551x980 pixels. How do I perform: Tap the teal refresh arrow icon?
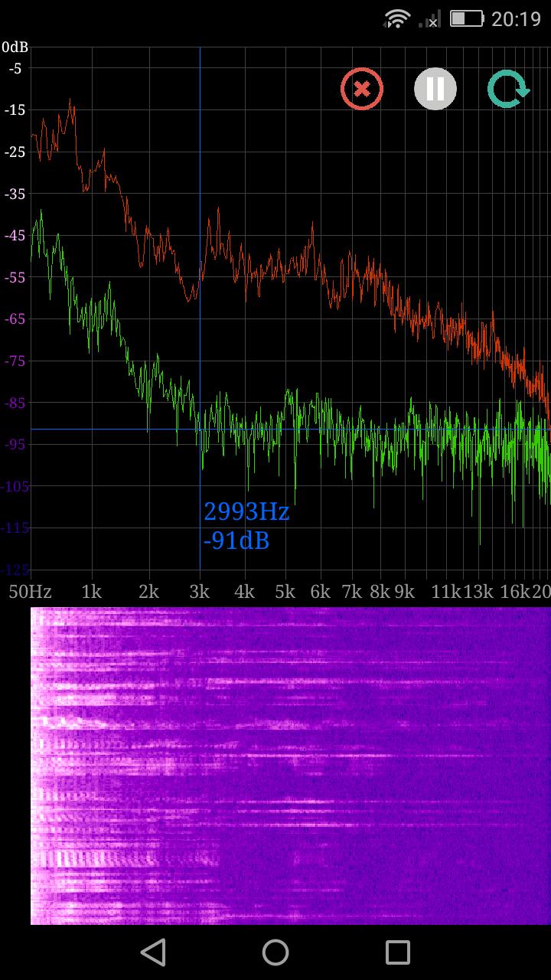(x=509, y=89)
